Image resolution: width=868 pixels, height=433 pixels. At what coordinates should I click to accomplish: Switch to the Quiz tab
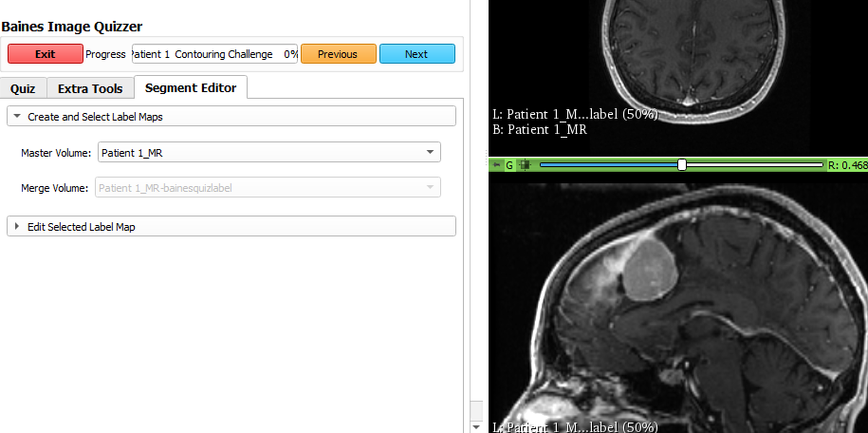(x=23, y=88)
